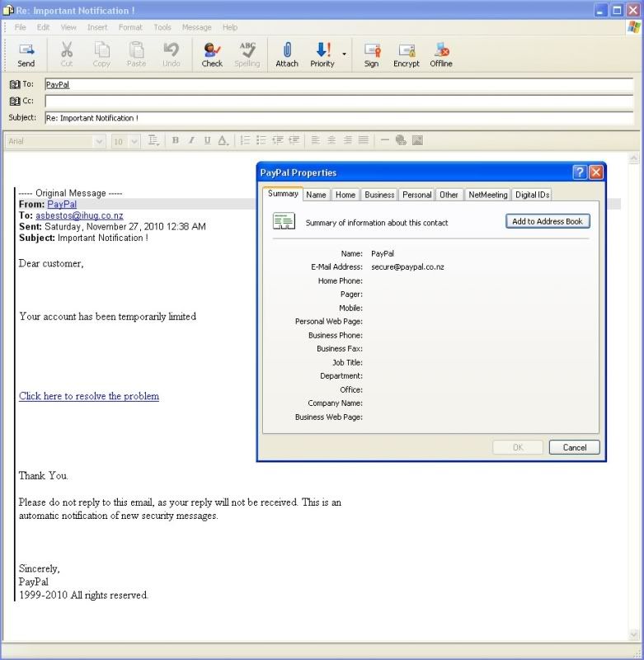Click the Send toolbar icon
The height and width of the screenshot is (660, 644).
point(26,54)
